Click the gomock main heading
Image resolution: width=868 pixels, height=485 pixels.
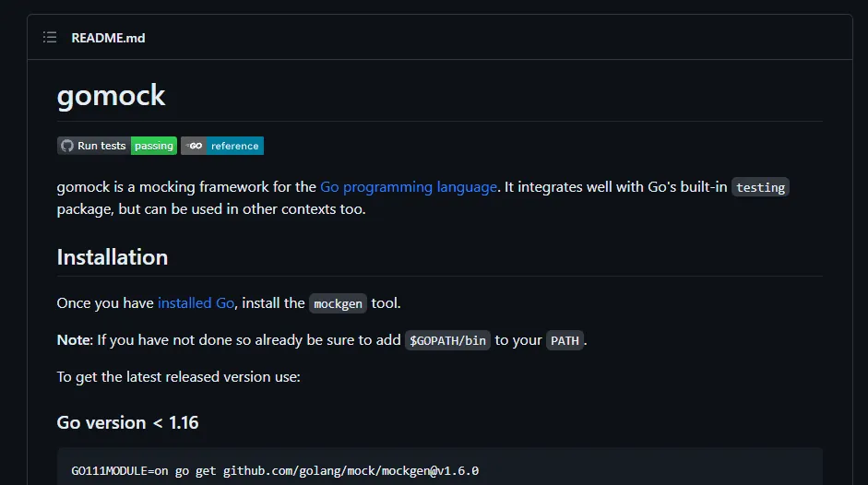point(111,96)
